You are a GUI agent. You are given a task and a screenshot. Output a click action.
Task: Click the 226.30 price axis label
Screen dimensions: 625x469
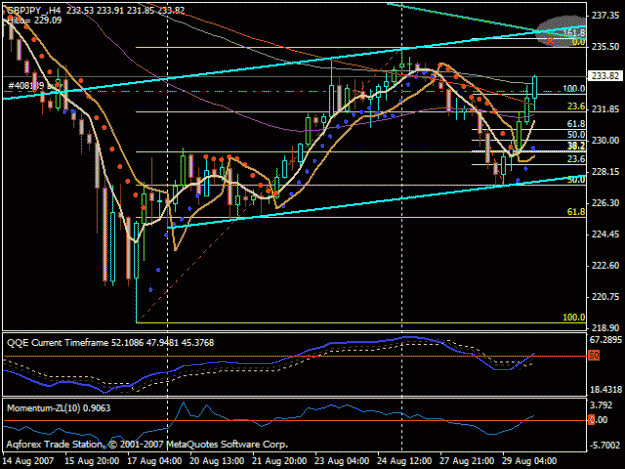tap(605, 203)
